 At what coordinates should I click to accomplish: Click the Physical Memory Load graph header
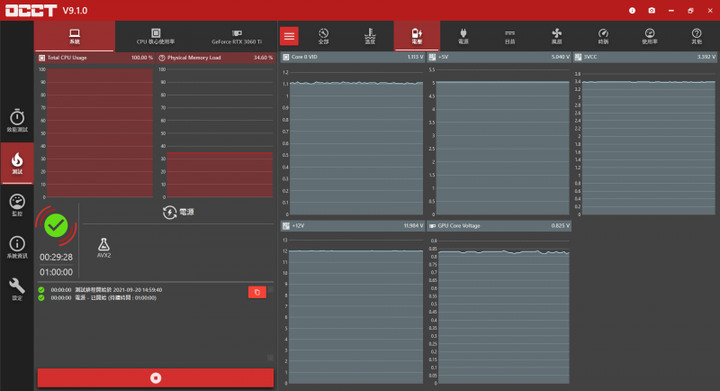216,58
